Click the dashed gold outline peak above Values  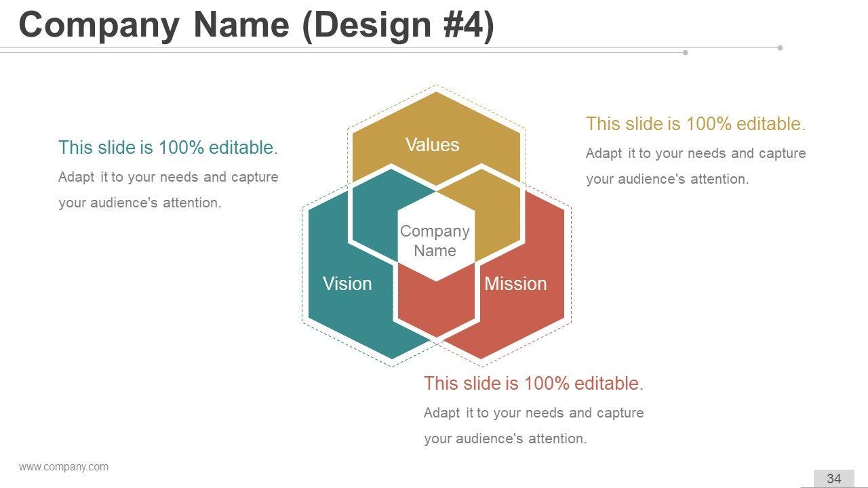pyautogui.click(x=437, y=85)
